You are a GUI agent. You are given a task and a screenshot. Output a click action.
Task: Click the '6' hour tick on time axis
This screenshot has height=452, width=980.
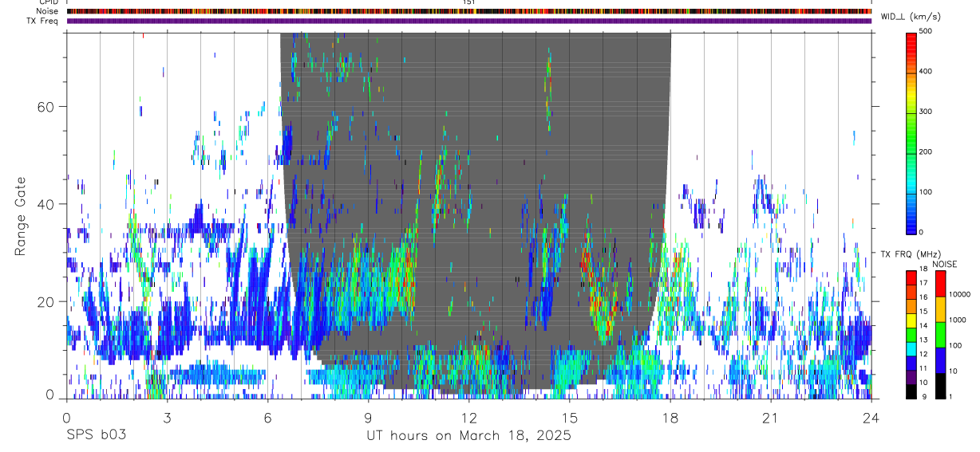point(267,418)
